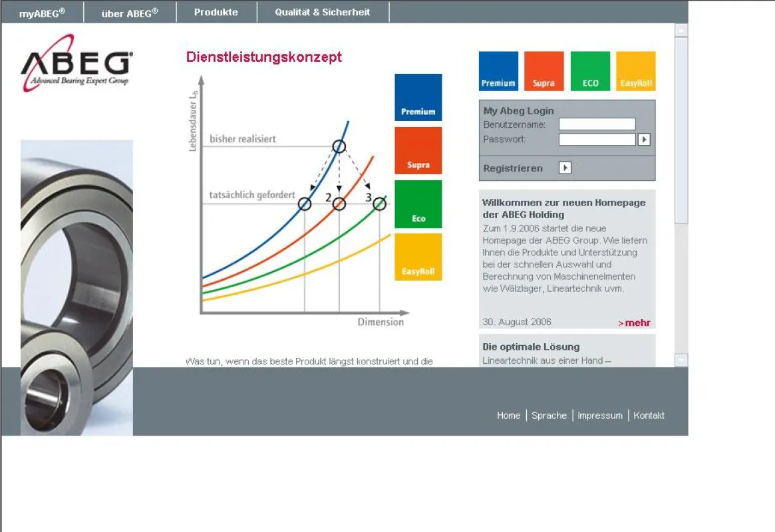Open the Produkte menu
Image resolution: width=775 pixels, height=532 pixels.
[x=216, y=13]
